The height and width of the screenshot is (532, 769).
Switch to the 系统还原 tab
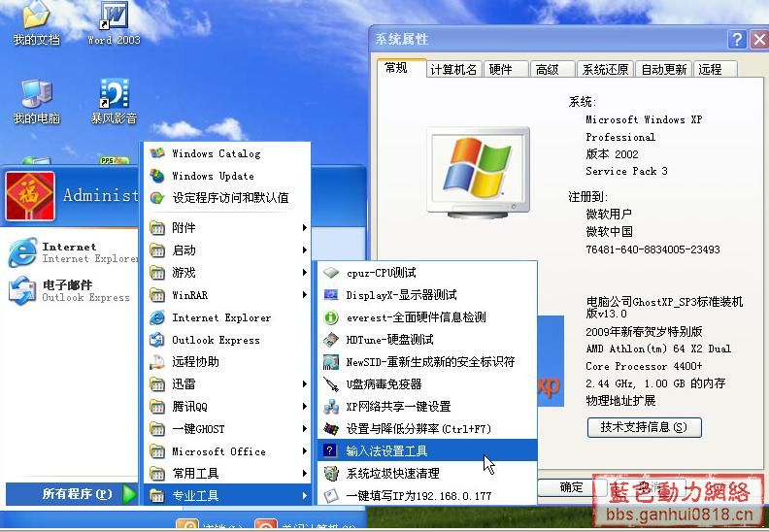click(605, 69)
